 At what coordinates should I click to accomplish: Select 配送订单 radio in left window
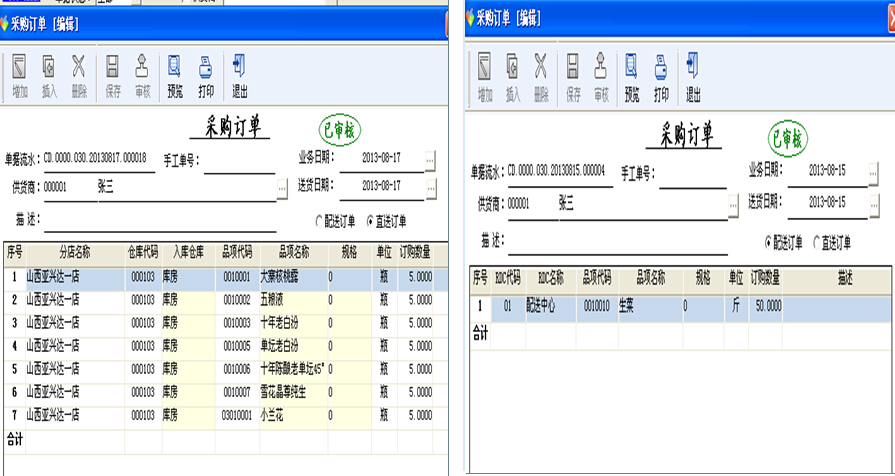tap(320, 221)
